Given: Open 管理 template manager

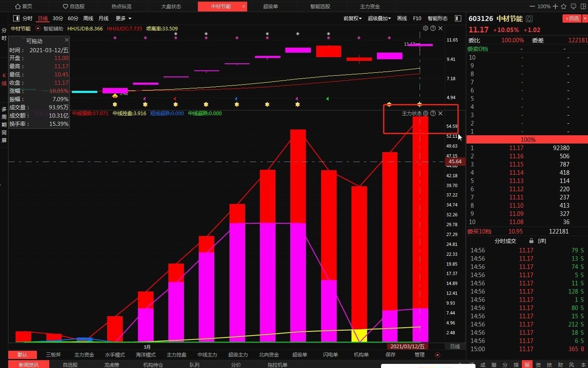Looking at the screenshot, I should point(420,355).
